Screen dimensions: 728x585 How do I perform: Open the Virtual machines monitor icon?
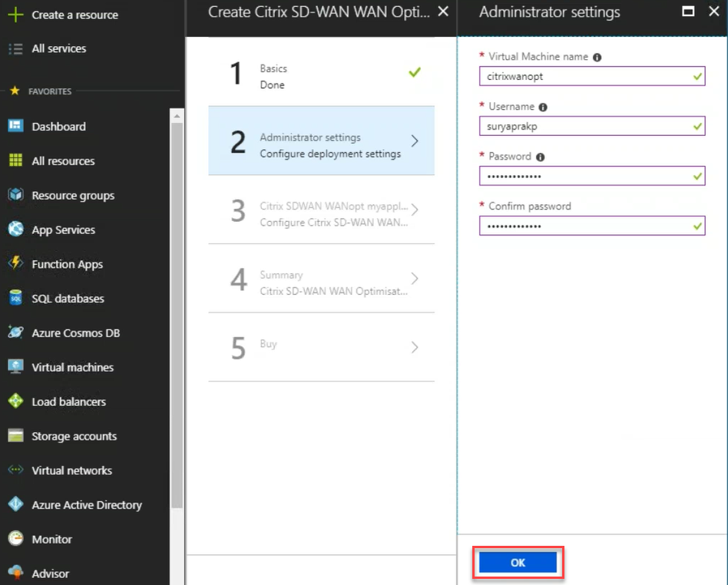click(15, 367)
